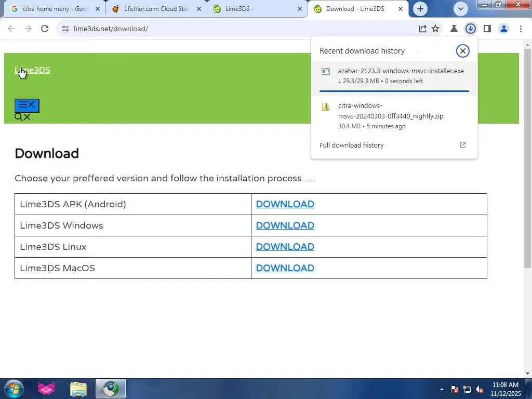Go back to the previous page
This screenshot has height=399, width=532.
(11, 29)
